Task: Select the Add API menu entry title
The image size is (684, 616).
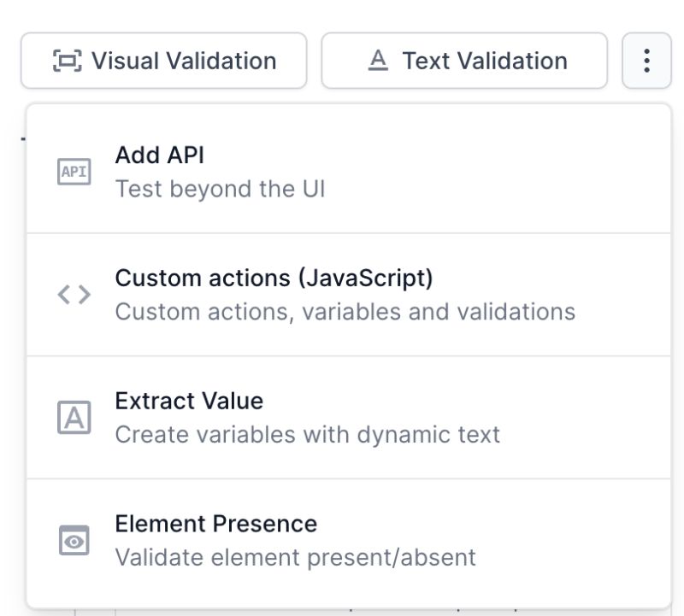Action: tap(159, 155)
